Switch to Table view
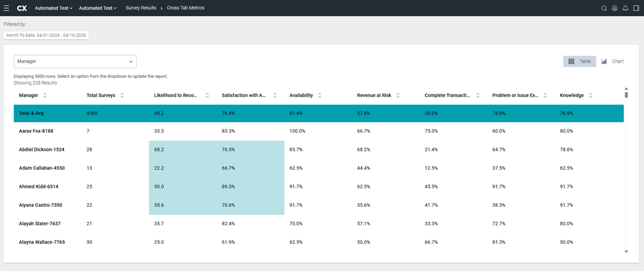 [579, 61]
